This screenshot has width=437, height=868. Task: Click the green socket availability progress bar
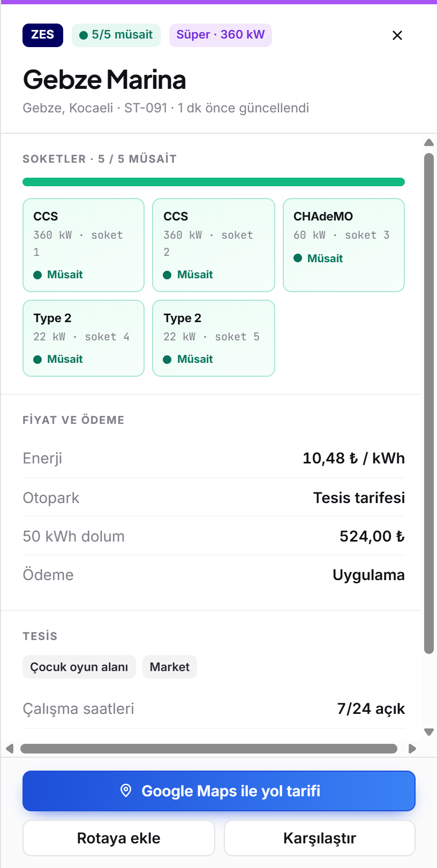214,182
